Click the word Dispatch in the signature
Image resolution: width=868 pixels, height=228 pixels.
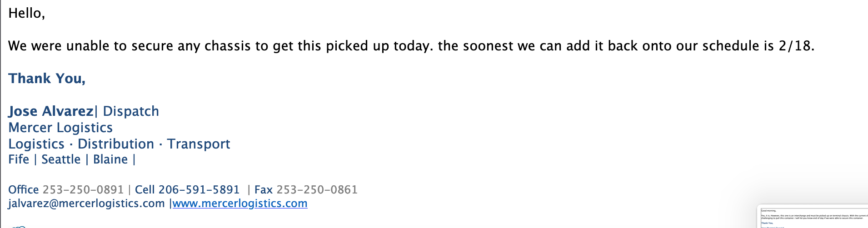tap(131, 111)
